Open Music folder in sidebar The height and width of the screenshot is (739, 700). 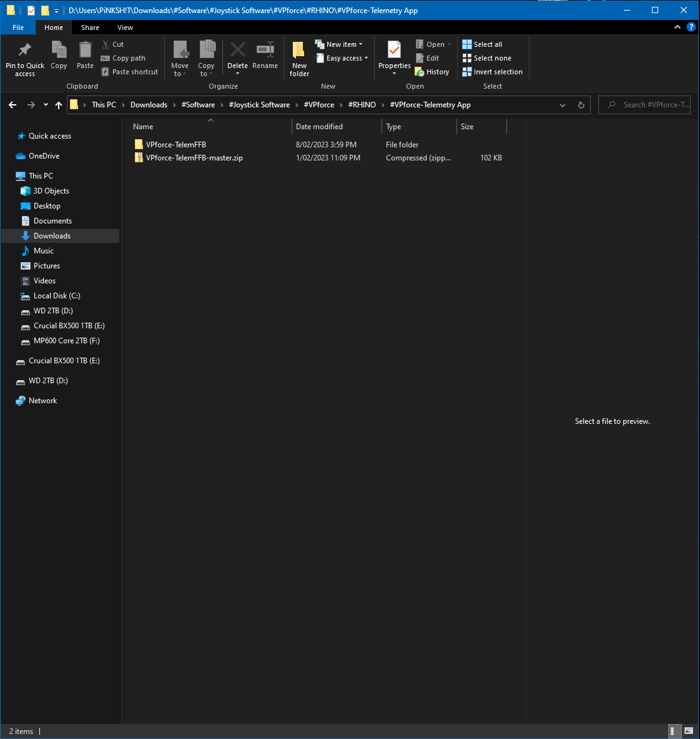[43, 251]
